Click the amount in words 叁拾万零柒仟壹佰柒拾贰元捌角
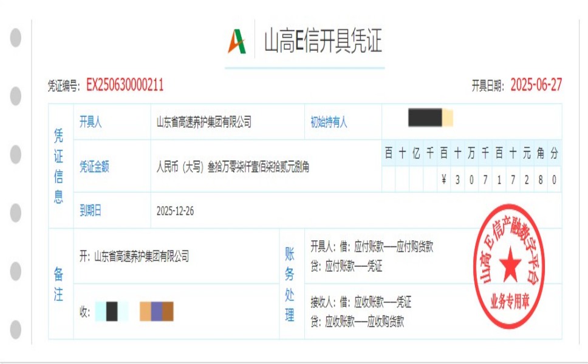The height and width of the screenshot is (364, 588). click(233, 167)
